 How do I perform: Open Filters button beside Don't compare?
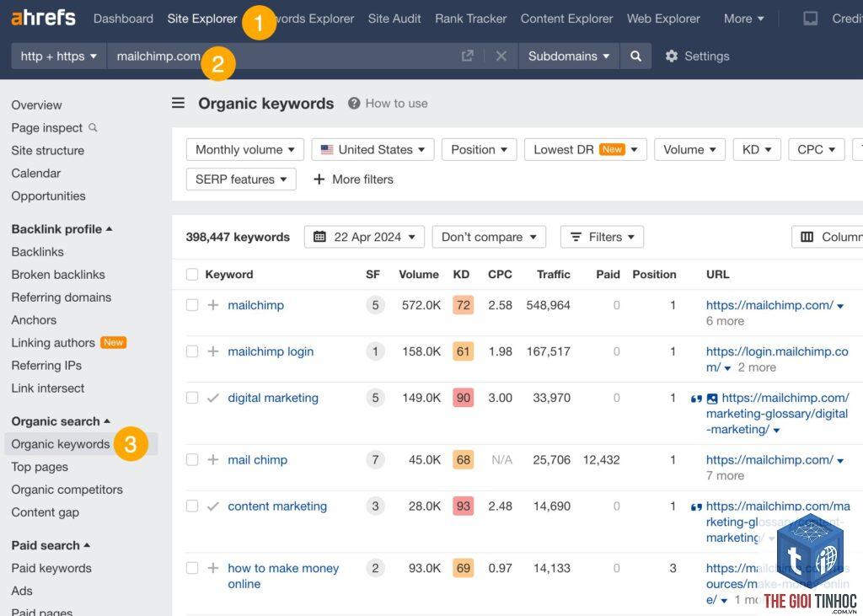[602, 237]
